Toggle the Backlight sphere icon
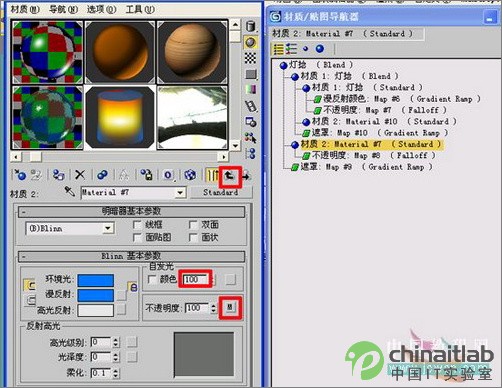Viewport: 502px width, 388px height. 250,42
